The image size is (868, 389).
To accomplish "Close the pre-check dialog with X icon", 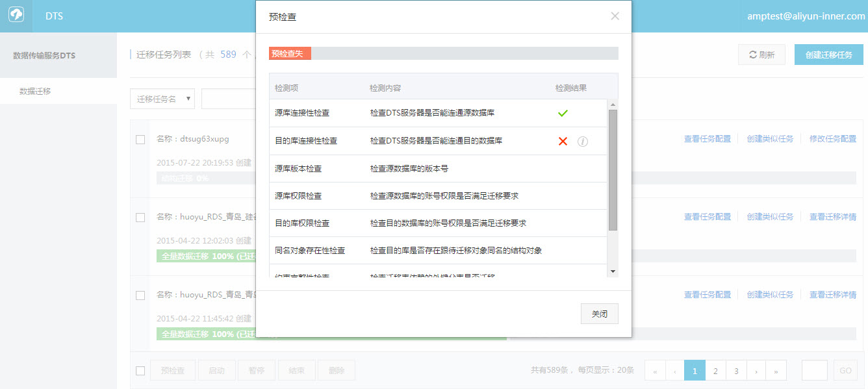I will tap(615, 16).
